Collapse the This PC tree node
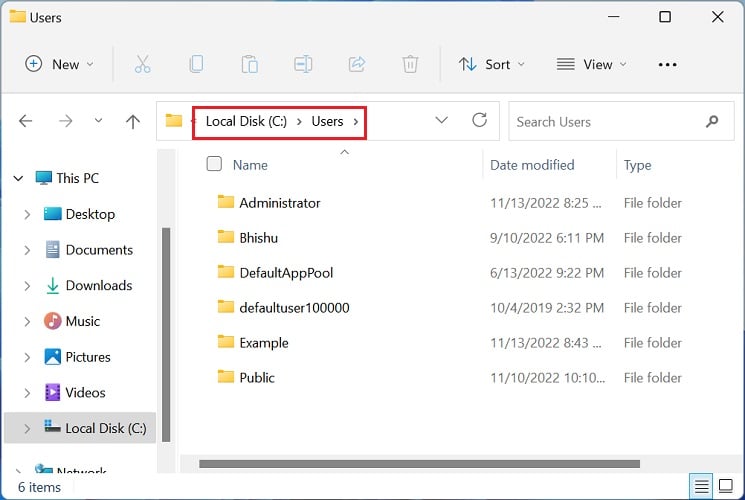745x500 pixels. (19, 178)
